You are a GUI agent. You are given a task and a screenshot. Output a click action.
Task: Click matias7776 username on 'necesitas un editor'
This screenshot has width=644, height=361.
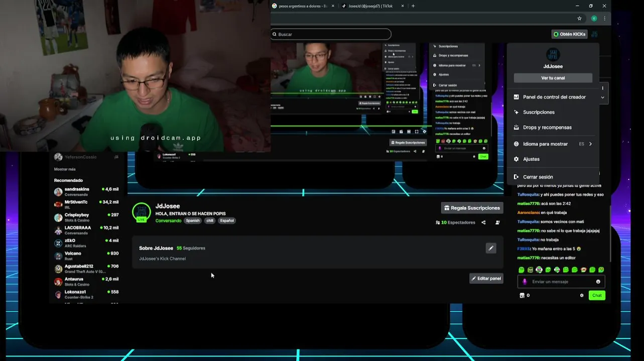pos(528,258)
